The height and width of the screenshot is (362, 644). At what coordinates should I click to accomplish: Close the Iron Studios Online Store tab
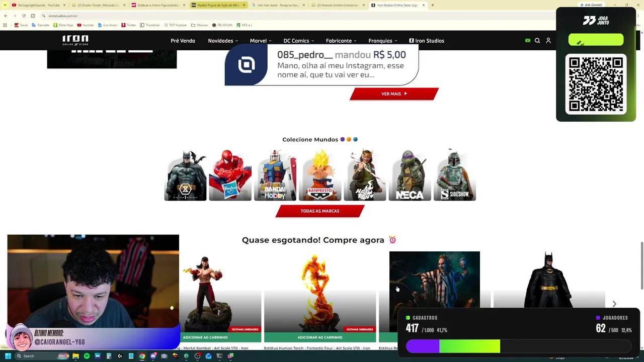424,5
